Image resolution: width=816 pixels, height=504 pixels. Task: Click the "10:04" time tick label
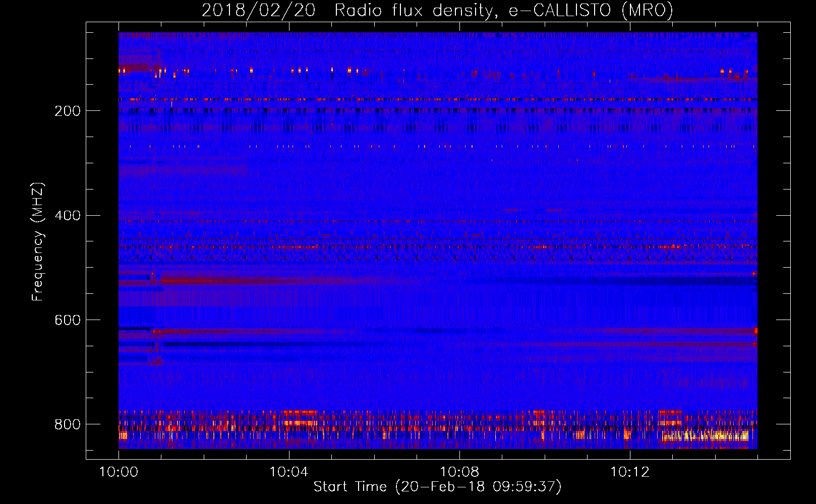[289, 472]
